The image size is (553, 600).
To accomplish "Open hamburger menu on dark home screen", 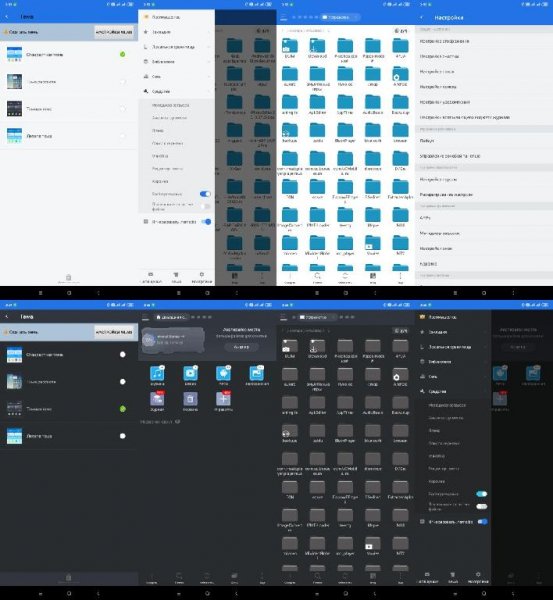I will pyautogui.click(x=145, y=317).
